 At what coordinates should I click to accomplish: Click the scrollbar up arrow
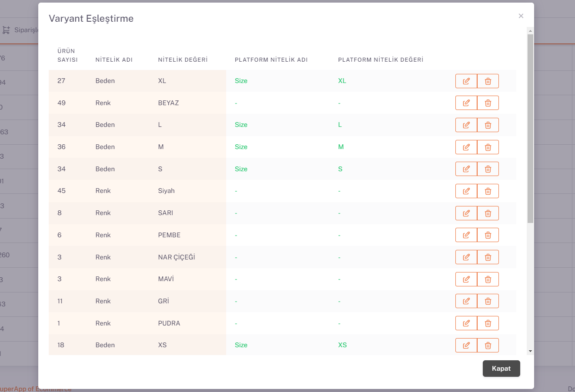[530, 31]
